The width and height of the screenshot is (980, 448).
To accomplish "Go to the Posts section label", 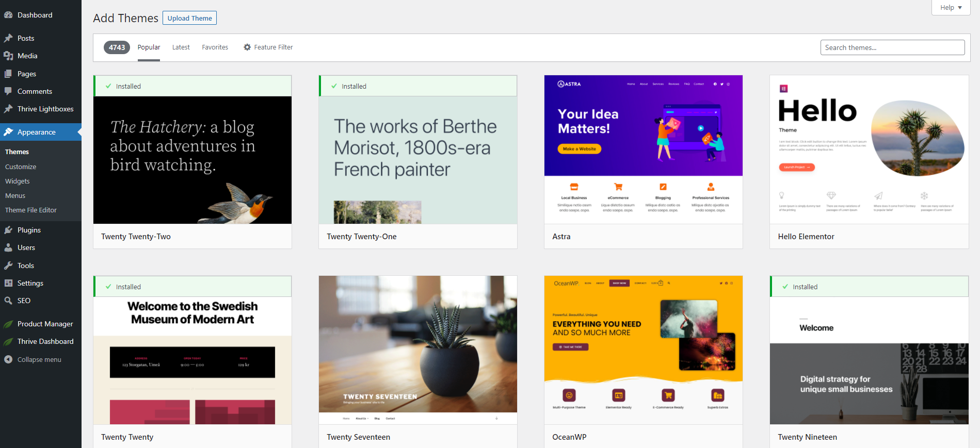I will 26,38.
